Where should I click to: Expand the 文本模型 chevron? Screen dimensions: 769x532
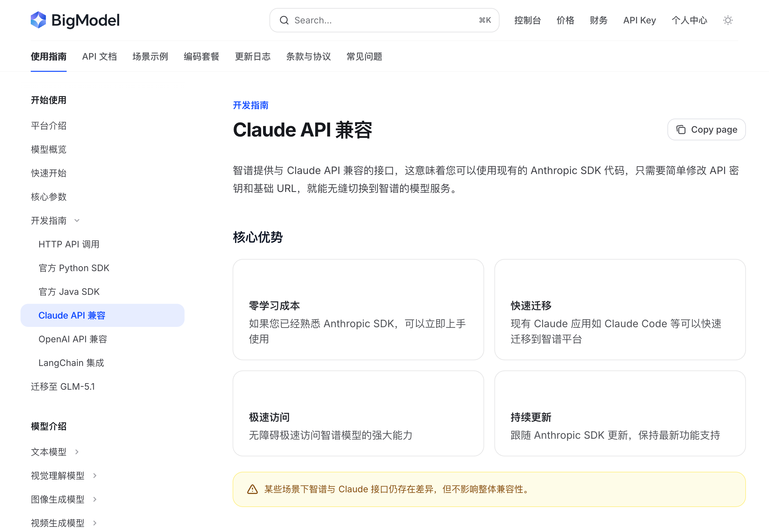pyautogui.click(x=77, y=452)
